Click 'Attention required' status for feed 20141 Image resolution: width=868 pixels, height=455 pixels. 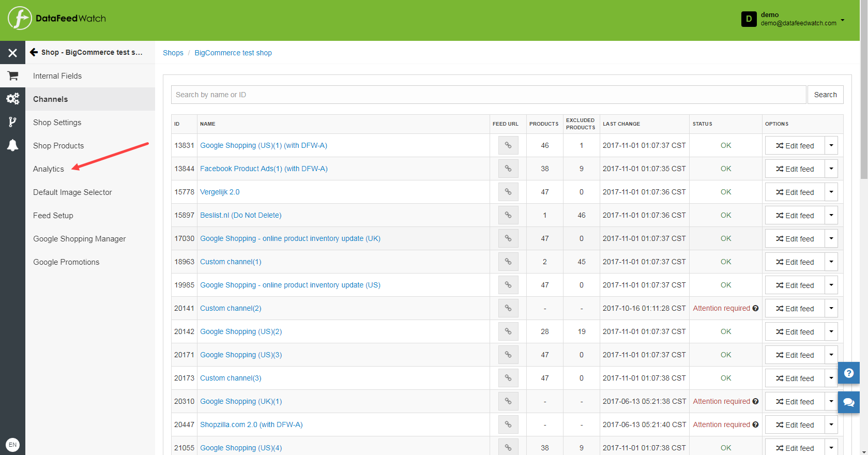[x=721, y=308]
